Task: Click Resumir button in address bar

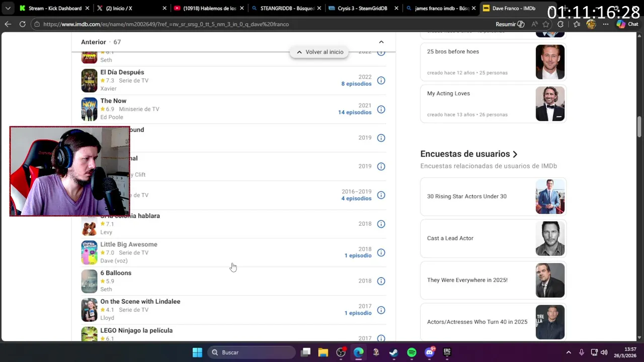Action: click(510, 24)
